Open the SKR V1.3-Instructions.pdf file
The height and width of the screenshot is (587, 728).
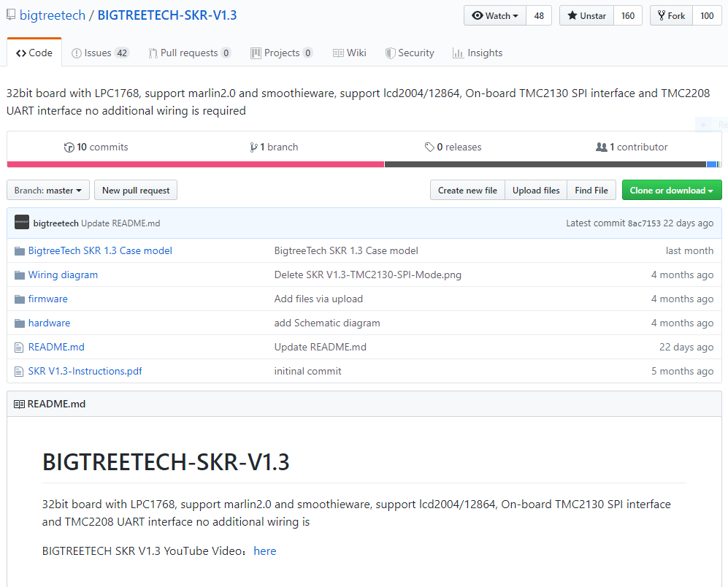[x=85, y=372]
